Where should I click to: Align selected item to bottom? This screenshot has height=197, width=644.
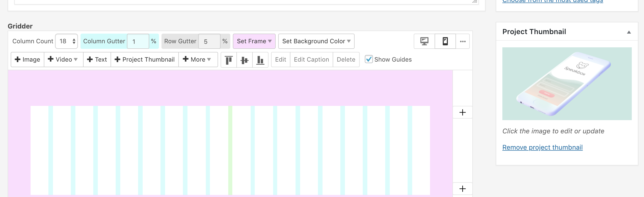tap(260, 60)
